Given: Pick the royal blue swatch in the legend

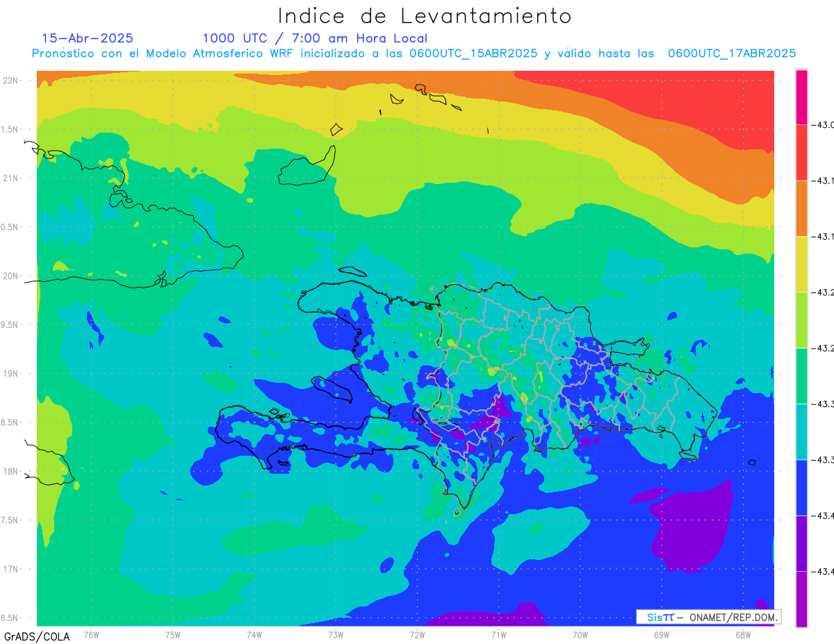Looking at the screenshot, I should tap(801, 487).
